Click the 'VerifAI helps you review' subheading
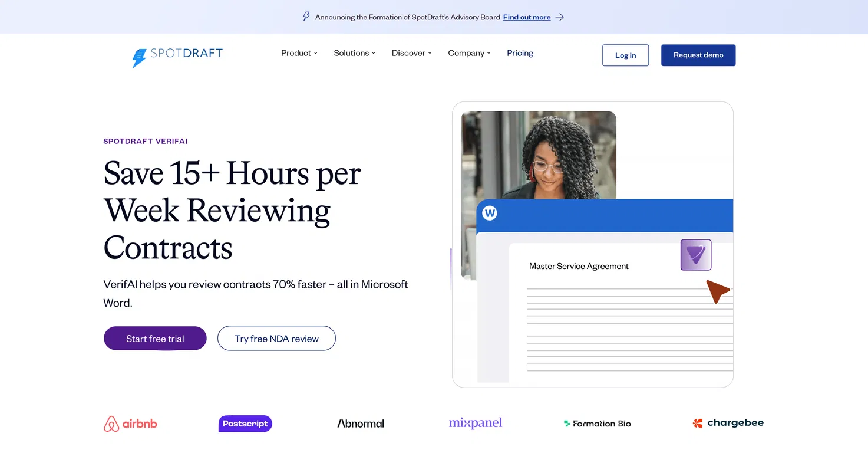This screenshot has width=868, height=453. tap(256, 293)
